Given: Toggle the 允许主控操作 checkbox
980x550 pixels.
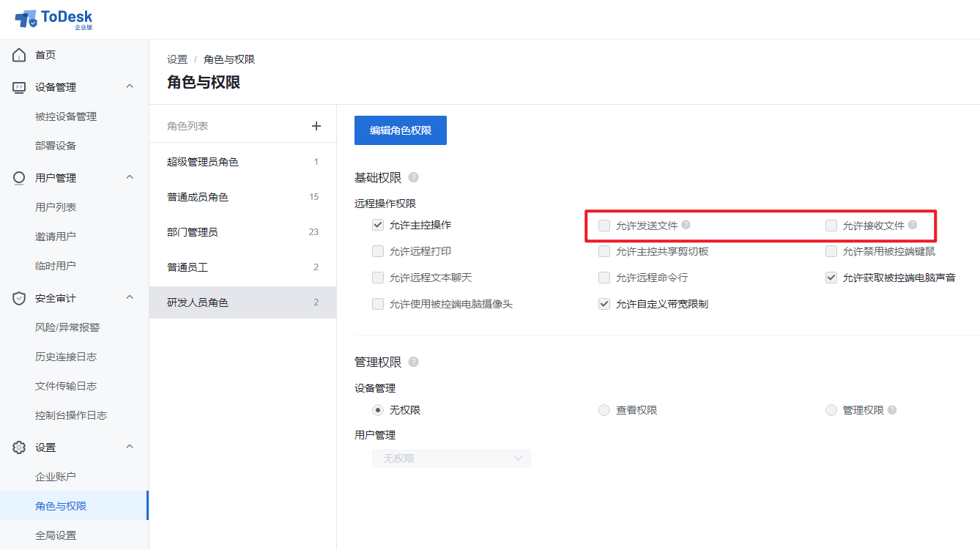Looking at the screenshot, I should pyautogui.click(x=378, y=225).
